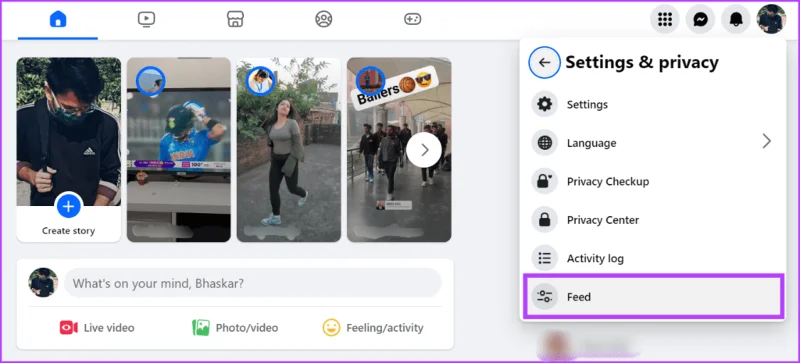Click the What's on your mind field
Viewport: 800px width, 363px height.
(253, 283)
